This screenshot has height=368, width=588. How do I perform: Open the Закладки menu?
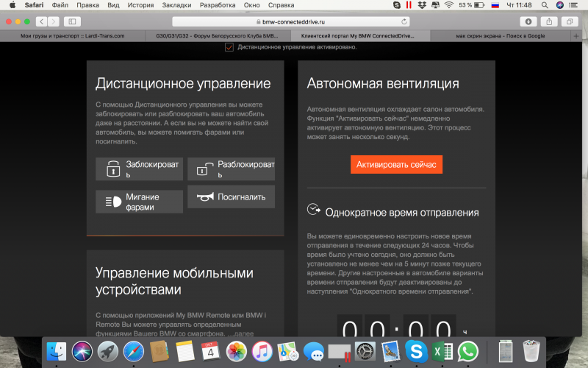coord(176,5)
